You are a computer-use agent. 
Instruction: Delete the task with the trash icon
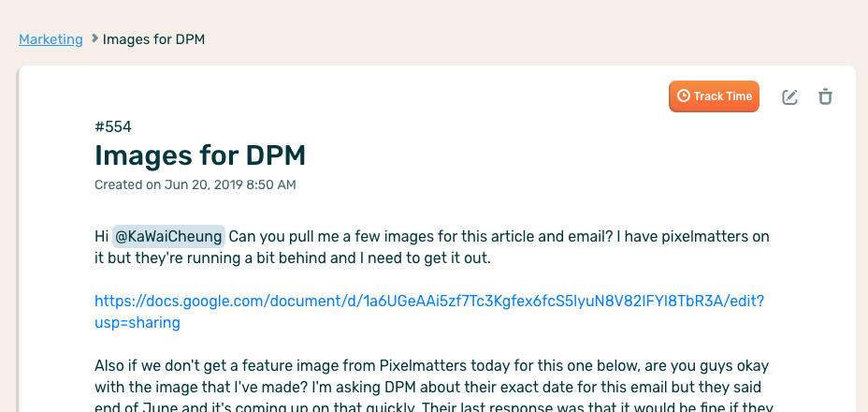(825, 96)
